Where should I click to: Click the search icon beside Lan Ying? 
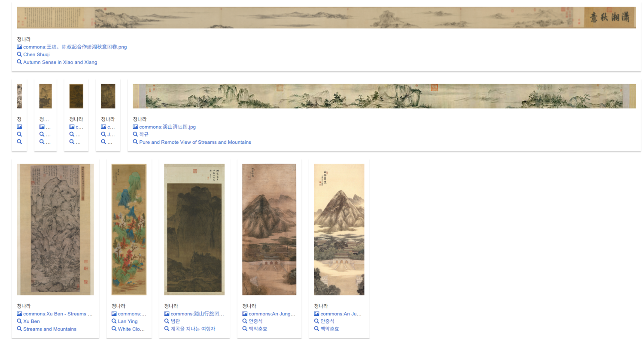point(114,321)
